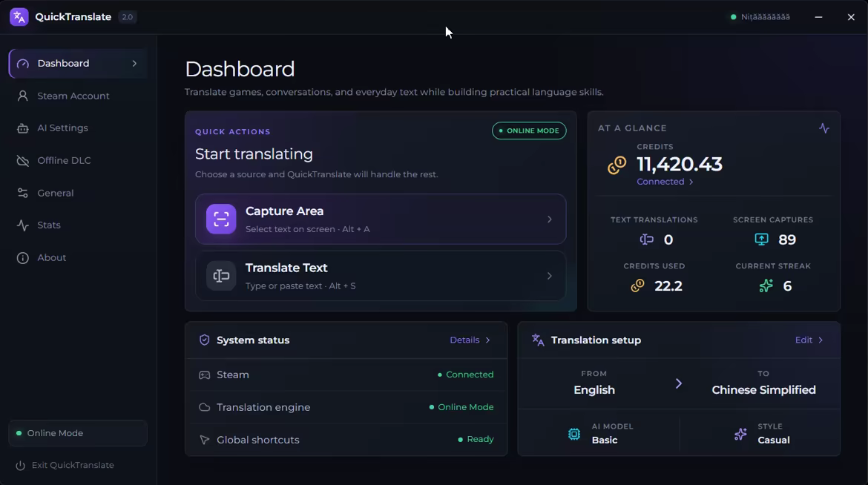Click the AI Settings robot icon
The image size is (868, 485).
click(23, 128)
